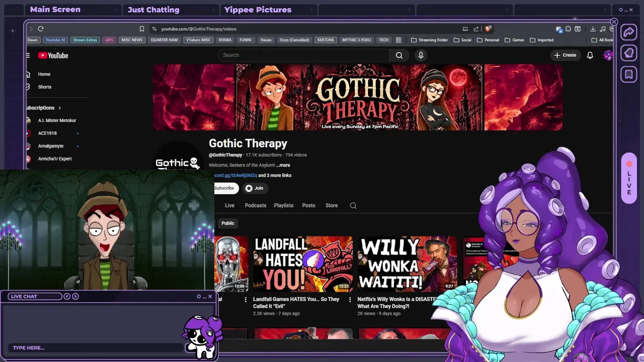Open ACE1918 subscription channel

[47, 133]
